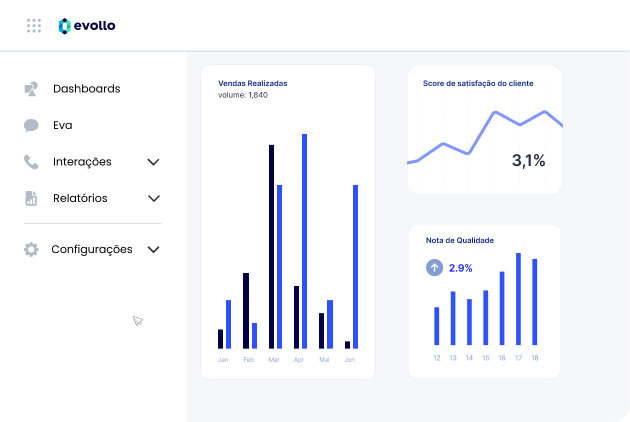The width and height of the screenshot is (630, 422).
Task: Open the Dashboards menu item
Action: [86, 89]
